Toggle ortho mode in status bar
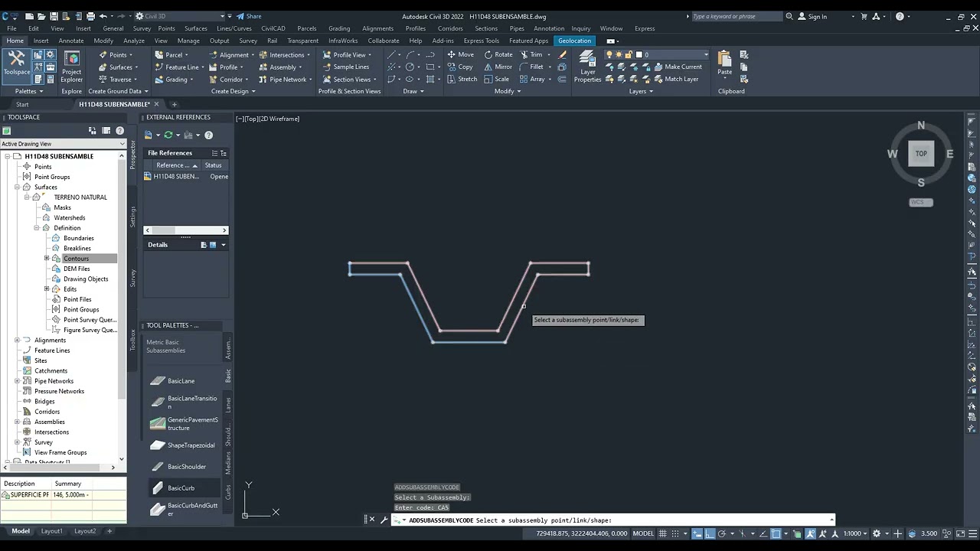The height and width of the screenshot is (551, 980). point(710,533)
